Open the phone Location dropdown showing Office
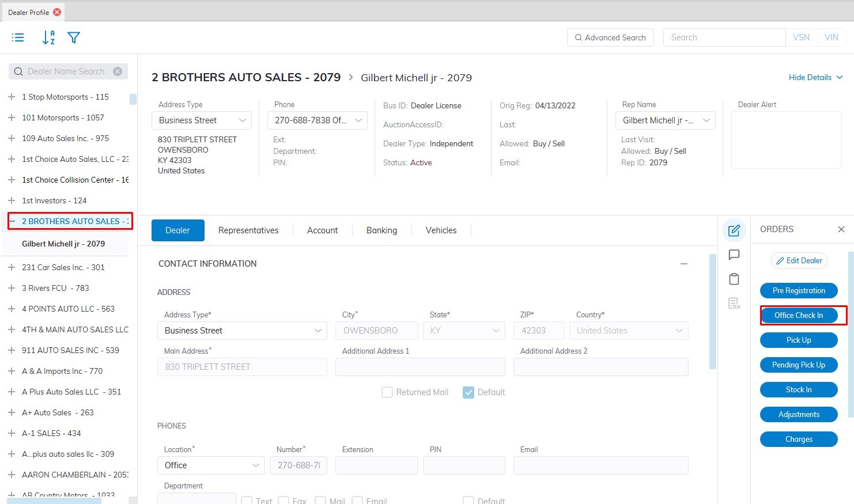 [210, 465]
